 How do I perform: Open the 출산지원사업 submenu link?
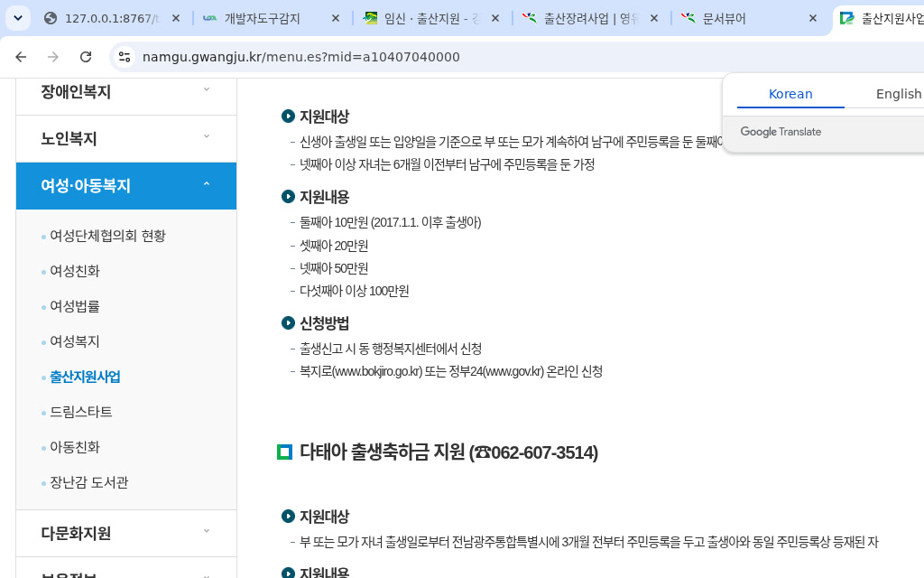pyautogui.click(x=85, y=377)
